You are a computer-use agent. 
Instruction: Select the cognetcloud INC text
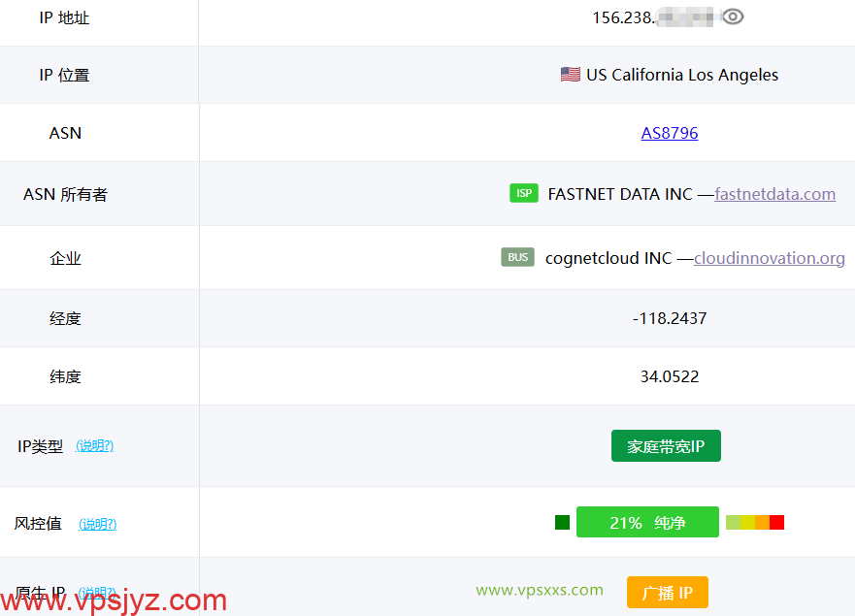[x=608, y=258]
